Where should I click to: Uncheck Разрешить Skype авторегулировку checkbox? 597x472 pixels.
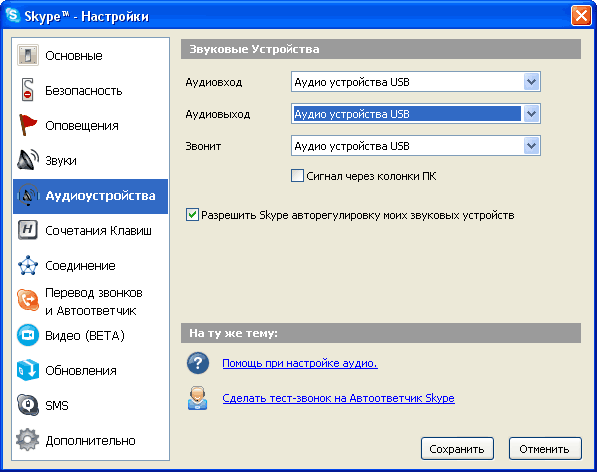pos(192,215)
